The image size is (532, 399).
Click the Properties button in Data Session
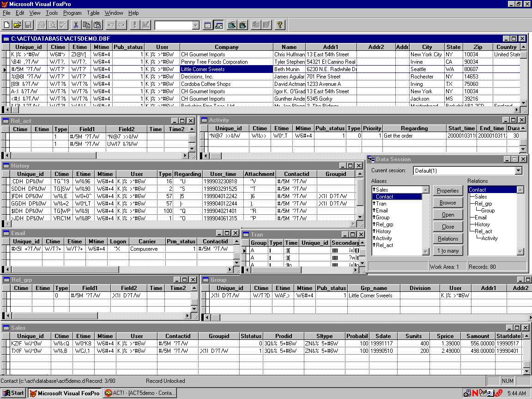[x=448, y=191]
